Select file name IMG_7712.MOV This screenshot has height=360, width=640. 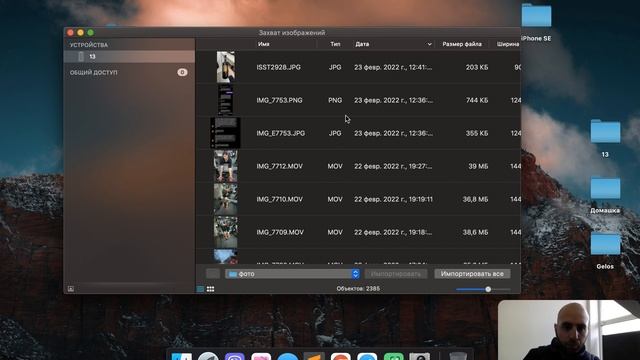[x=280, y=167]
